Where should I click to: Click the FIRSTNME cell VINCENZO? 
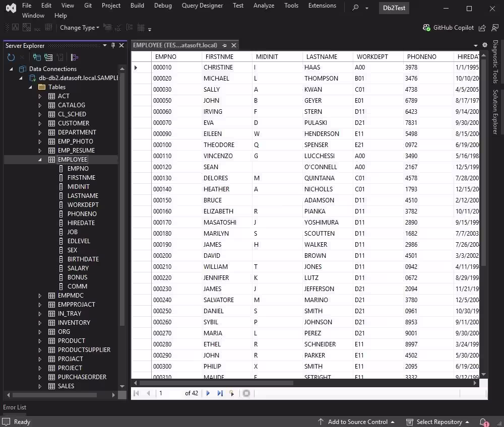click(x=227, y=156)
